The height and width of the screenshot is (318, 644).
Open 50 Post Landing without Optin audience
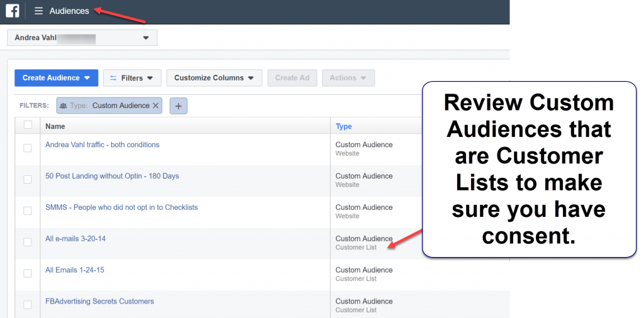pos(112,176)
